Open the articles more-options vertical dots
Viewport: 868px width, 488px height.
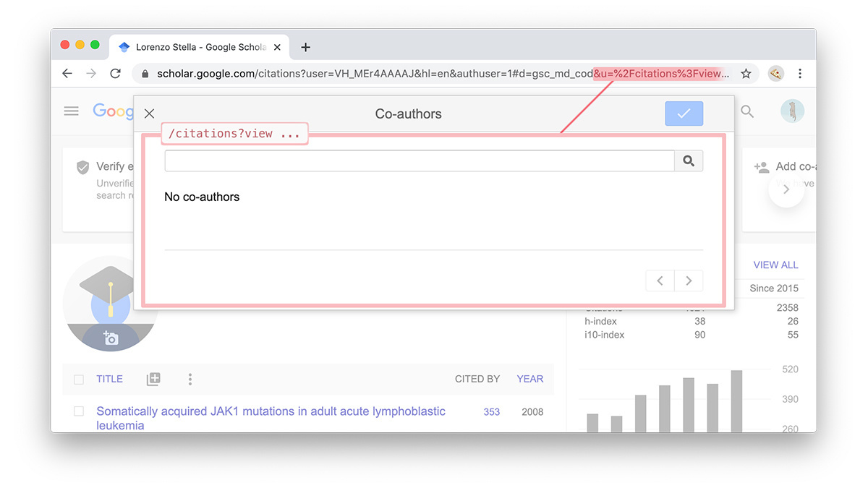coord(190,379)
